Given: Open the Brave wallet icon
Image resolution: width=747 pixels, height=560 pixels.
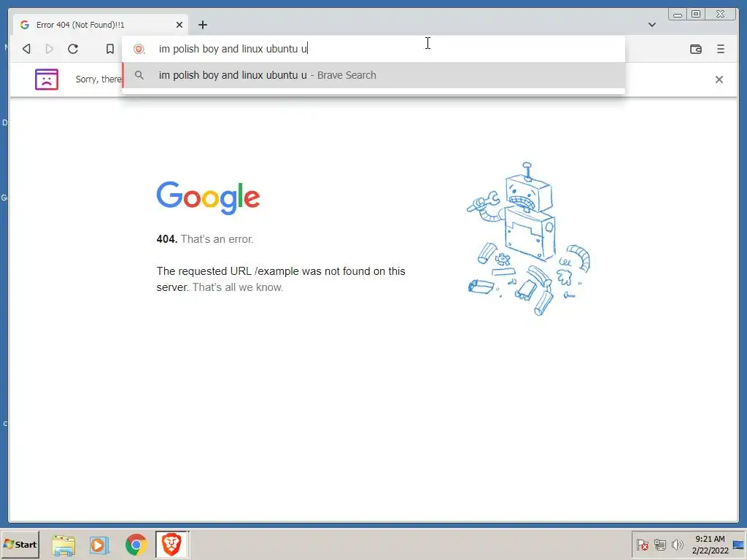Looking at the screenshot, I should click(x=695, y=49).
